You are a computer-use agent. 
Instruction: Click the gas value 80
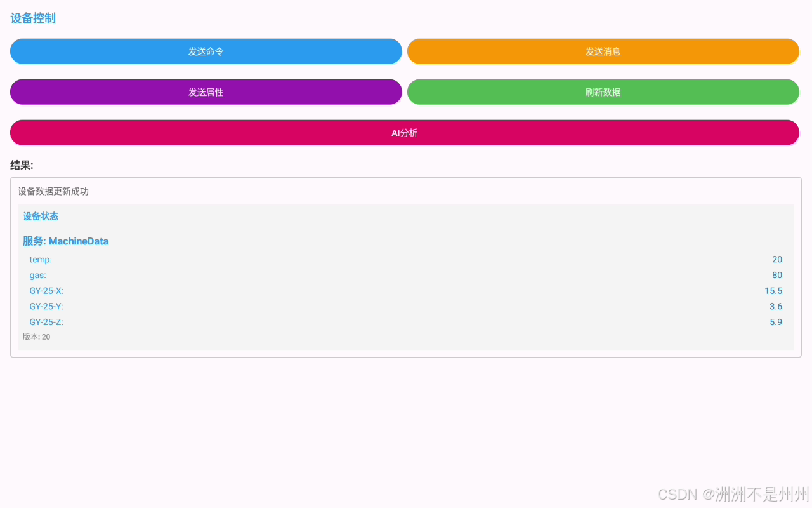(x=777, y=276)
